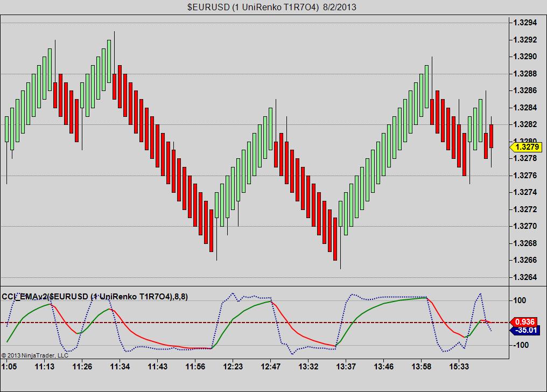
Task: Select the yellow 1.3279 current price marker
Action: point(526,147)
